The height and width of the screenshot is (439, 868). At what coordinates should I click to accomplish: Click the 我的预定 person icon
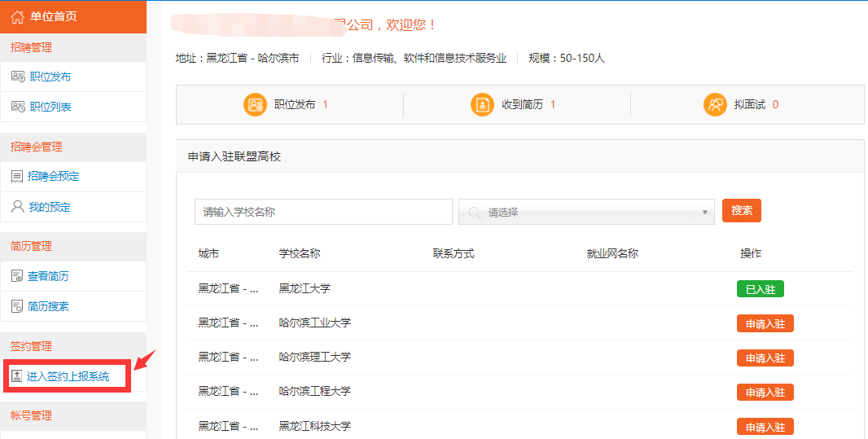click(x=17, y=207)
